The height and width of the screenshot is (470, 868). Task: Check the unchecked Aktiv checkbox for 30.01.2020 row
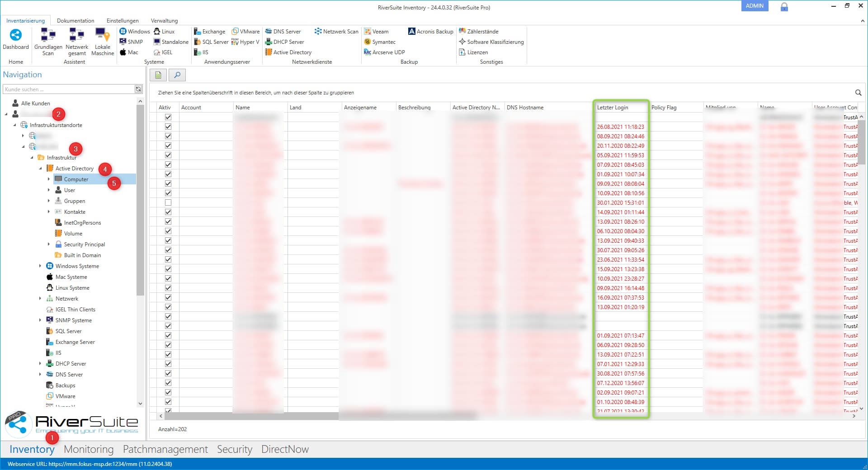point(168,203)
